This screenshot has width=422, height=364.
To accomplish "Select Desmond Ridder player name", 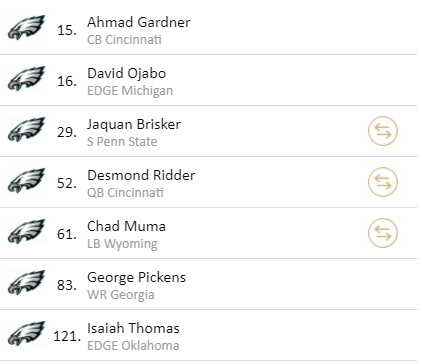I will point(141,175).
